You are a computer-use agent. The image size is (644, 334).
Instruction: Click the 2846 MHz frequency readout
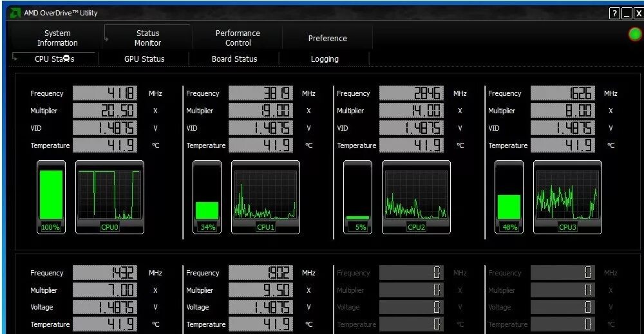pyautogui.click(x=412, y=93)
